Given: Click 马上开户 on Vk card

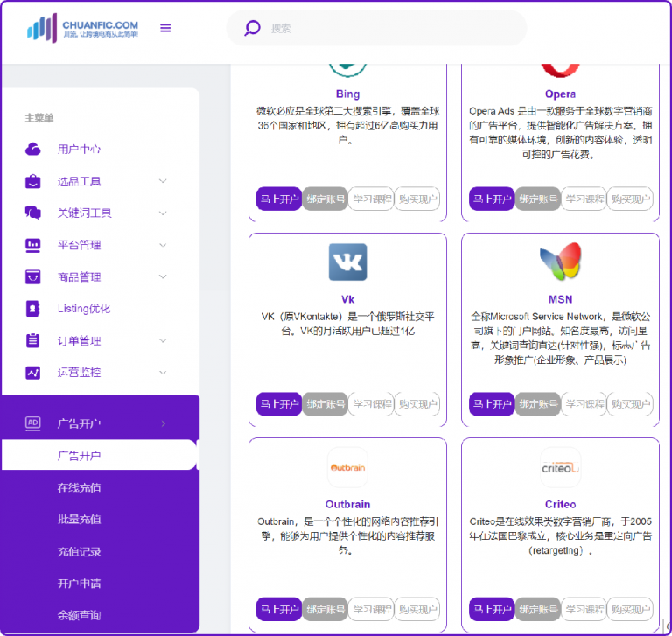Looking at the screenshot, I should click(279, 404).
